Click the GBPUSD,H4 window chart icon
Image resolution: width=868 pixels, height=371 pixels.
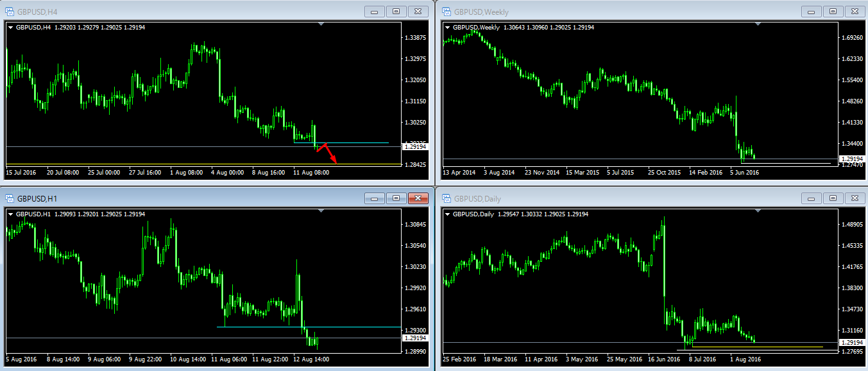point(10,11)
